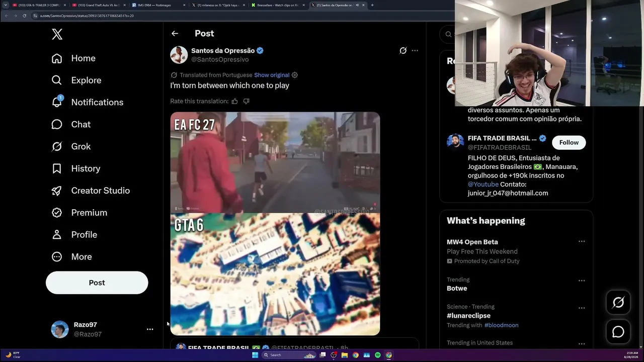Screen dimensions: 644x362
Task: Open the GTA 6 video clip
Action: pyautogui.click(x=275, y=274)
